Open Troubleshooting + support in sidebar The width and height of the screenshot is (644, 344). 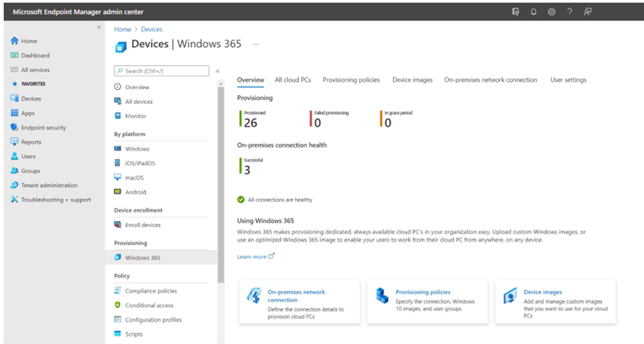point(55,200)
